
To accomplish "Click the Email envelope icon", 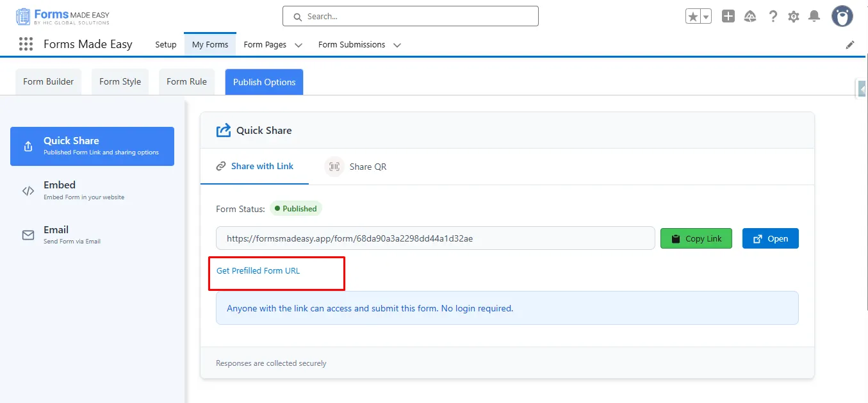I will tap(28, 235).
